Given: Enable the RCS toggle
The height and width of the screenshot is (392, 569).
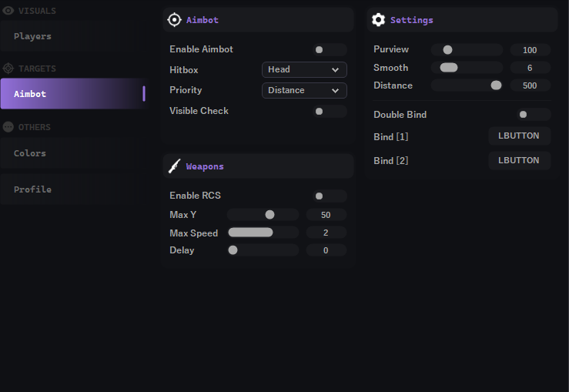Looking at the screenshot, I should click(x=330, y=196).
